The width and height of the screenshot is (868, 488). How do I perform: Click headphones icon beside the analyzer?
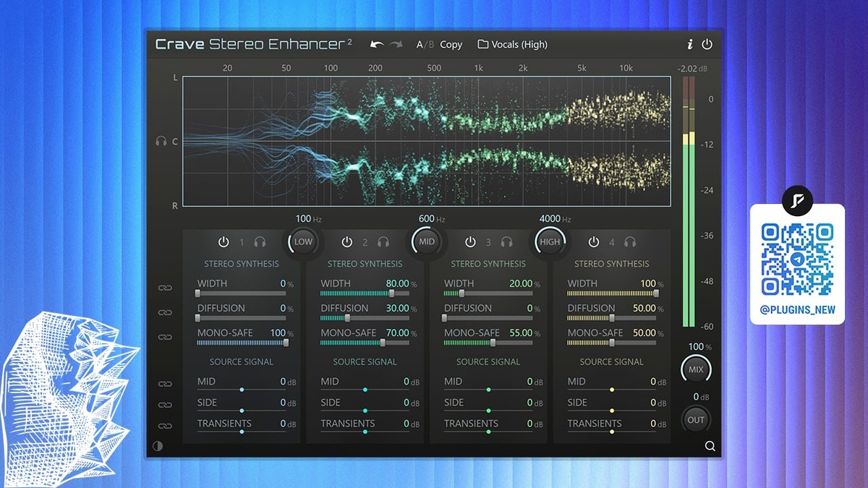tap(161, 141)
